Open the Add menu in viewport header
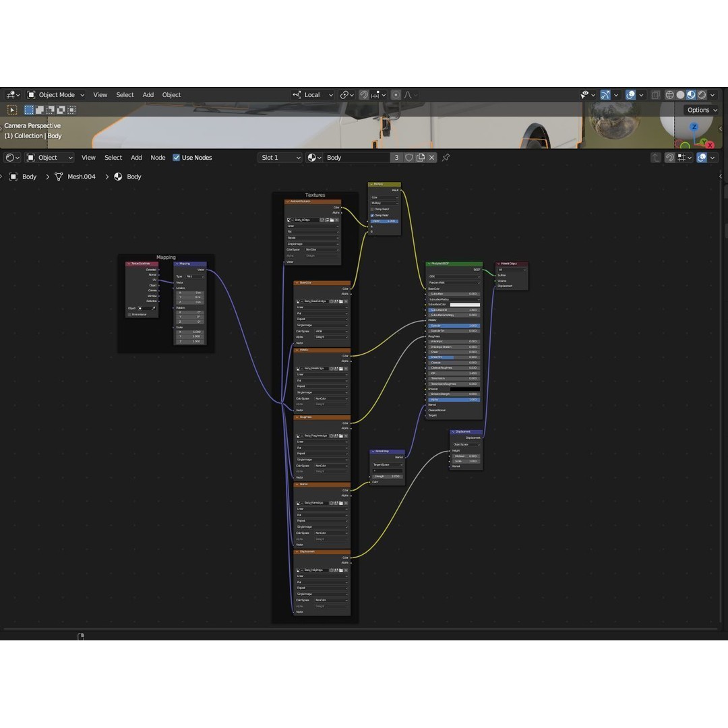Screen dimensions: 728x728 tap(148, 95)
